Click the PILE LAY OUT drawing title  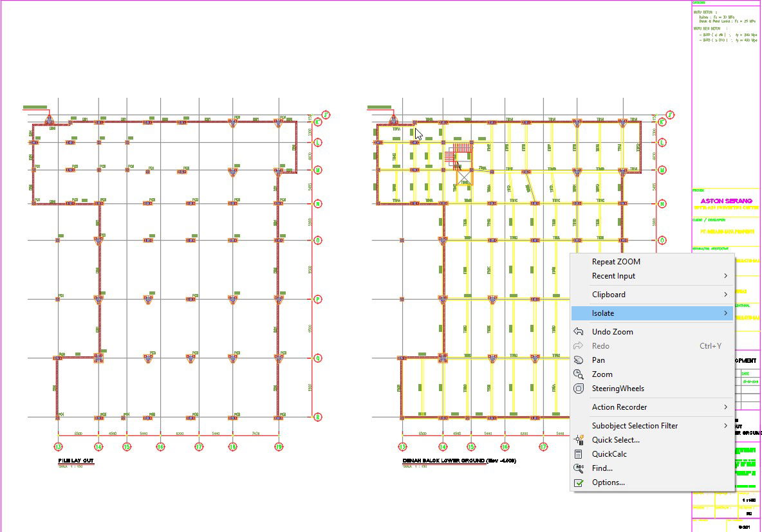coord(76,461)
